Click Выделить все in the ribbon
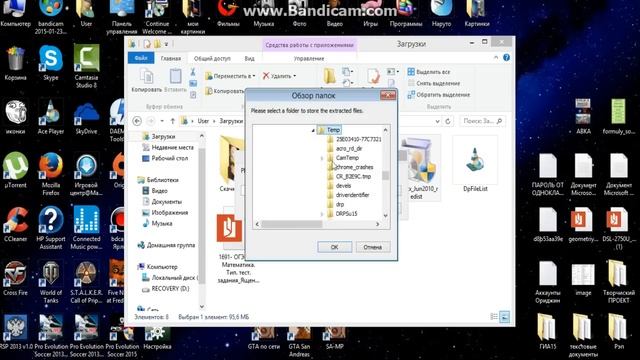 click(x=429, y=72)
